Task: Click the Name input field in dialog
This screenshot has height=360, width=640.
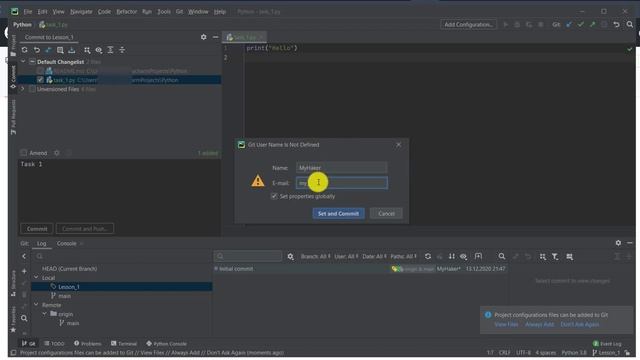Action: click(342, 168)
